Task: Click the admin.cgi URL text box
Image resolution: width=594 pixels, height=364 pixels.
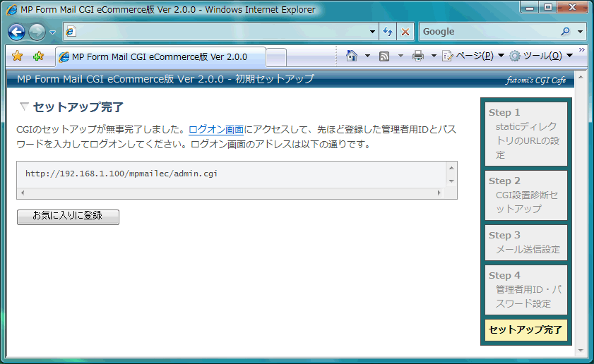Action: (232, 175)
